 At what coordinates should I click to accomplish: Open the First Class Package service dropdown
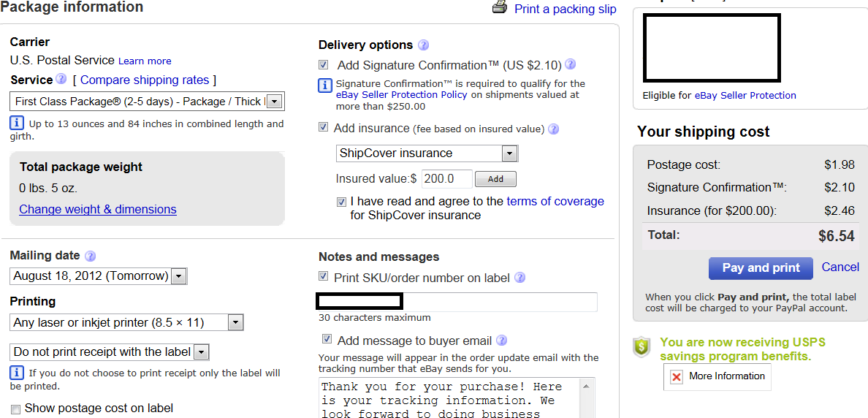(273, 102)
